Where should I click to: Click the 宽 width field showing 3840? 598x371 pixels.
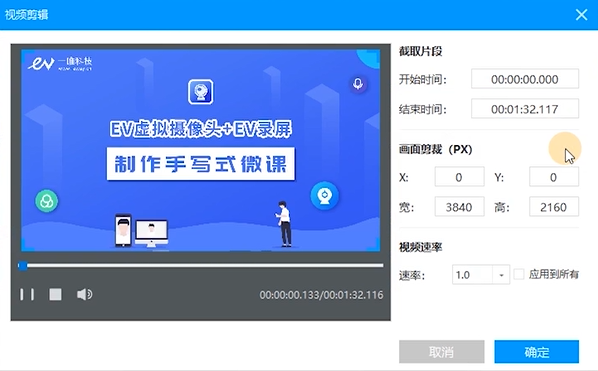tap(460, 207)
